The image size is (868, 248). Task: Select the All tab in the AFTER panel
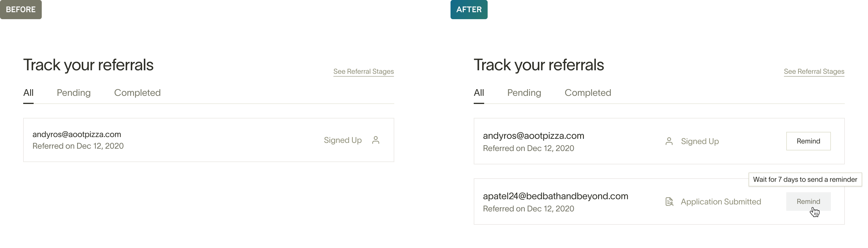pyautogui.click(x=479, y=93)
